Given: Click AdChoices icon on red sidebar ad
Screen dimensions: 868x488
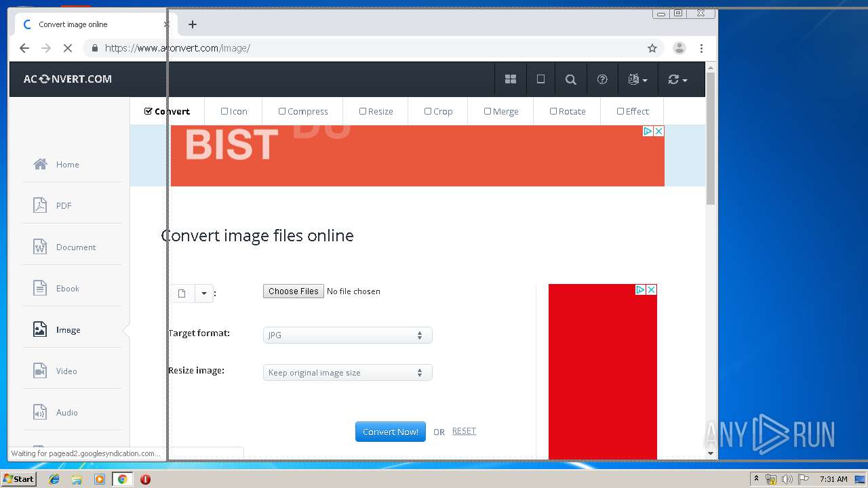Looking at the screenshot, I should (x=640, y=289).
